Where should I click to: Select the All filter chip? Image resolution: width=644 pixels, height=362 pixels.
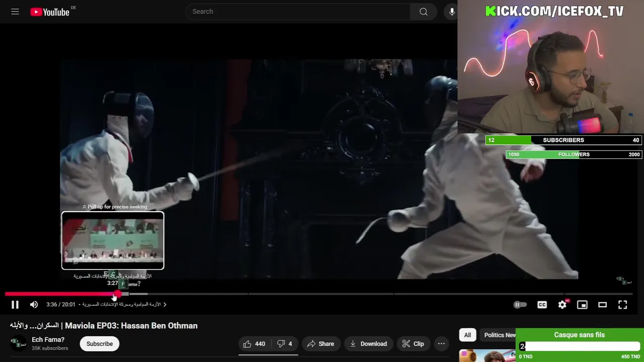click(467, 335)
